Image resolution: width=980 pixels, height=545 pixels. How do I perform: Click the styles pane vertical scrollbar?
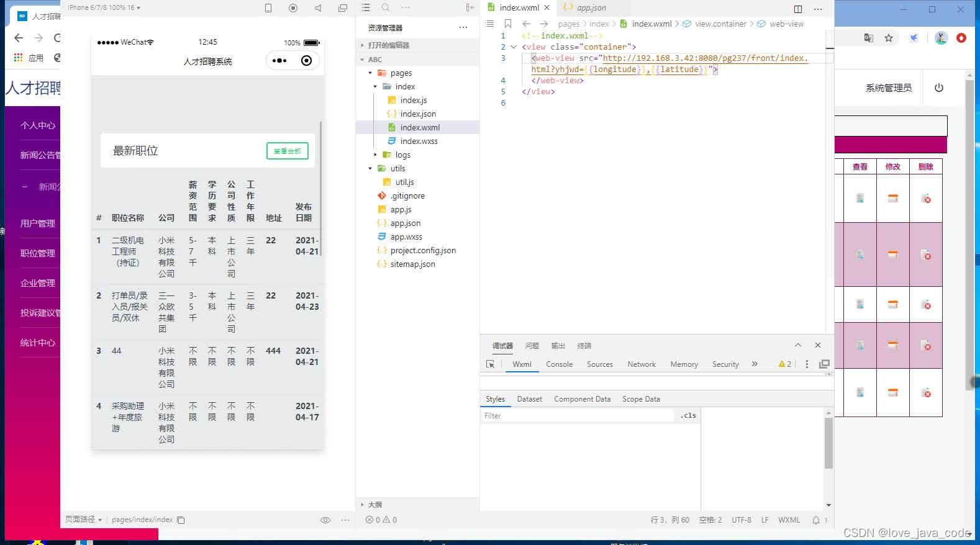(x=828, y=443)
